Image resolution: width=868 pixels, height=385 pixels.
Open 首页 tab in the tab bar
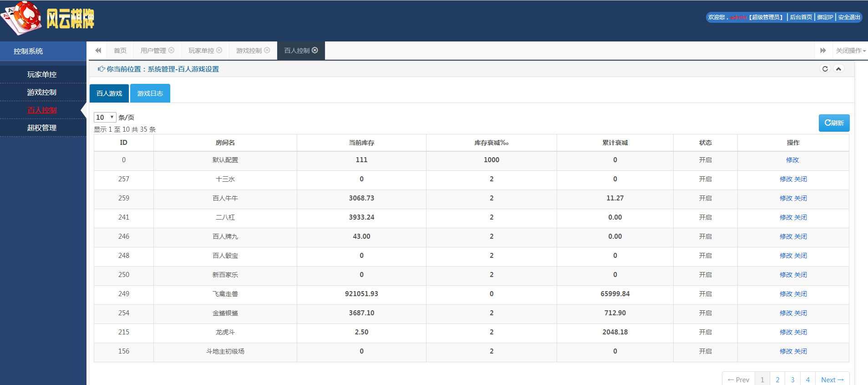[x=120, y=51]
